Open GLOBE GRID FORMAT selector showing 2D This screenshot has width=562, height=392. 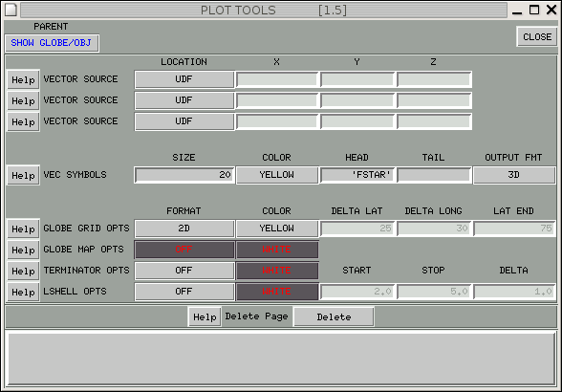184,229
